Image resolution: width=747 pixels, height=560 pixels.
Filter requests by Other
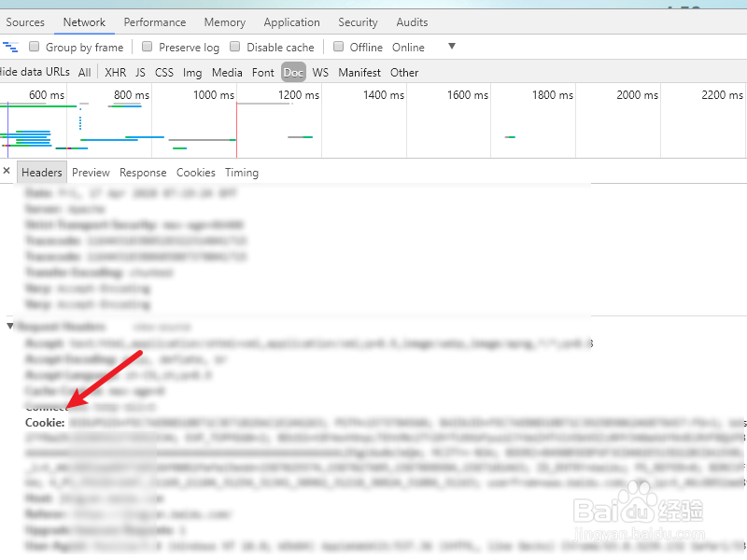pyautogui.click(x=404, y=73)
